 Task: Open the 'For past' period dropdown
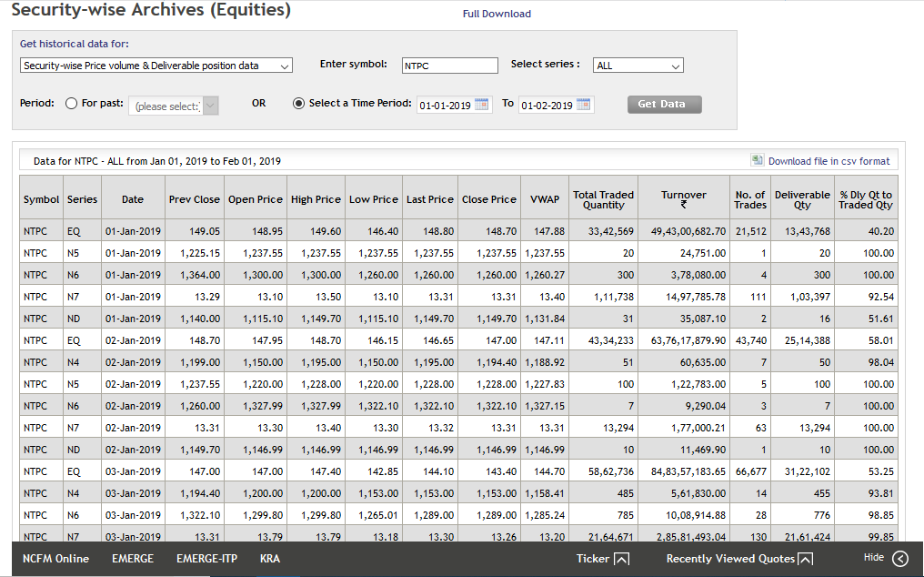tap(174, 106)
